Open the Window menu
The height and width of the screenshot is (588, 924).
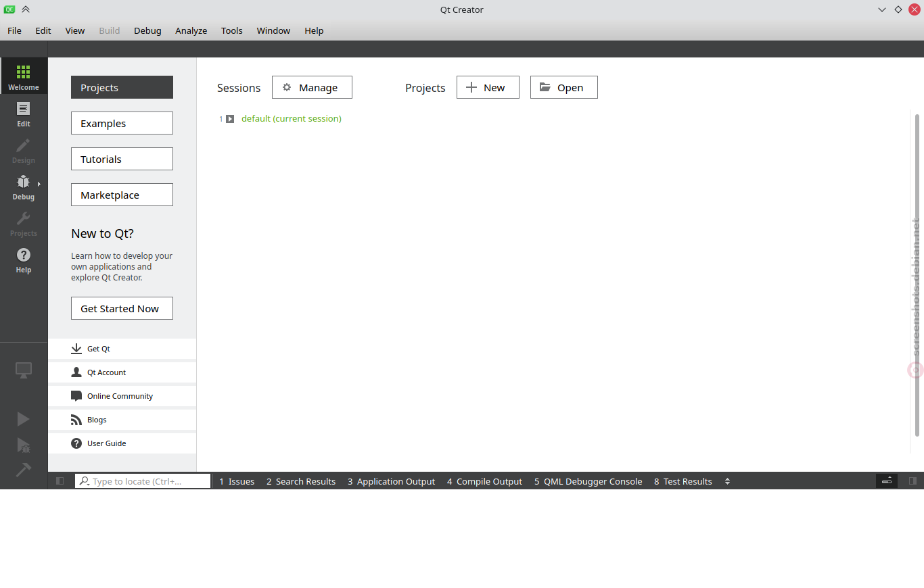[x=273, y=30]
